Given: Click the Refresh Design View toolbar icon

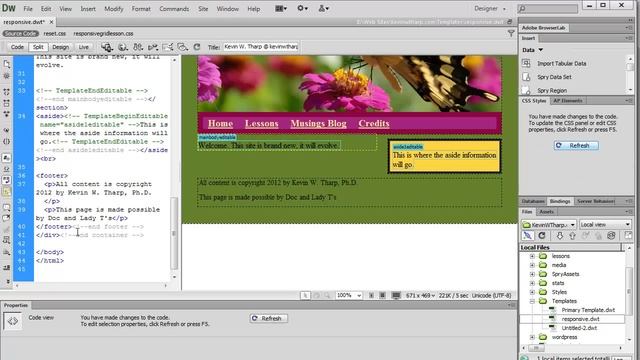Looking at the screenshot, I should (x=197, y=47).
